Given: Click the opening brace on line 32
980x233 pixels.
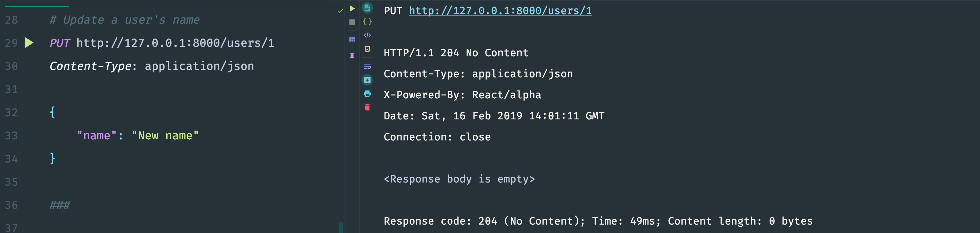Looking at the screenshot, I should (x=53, y=112).
